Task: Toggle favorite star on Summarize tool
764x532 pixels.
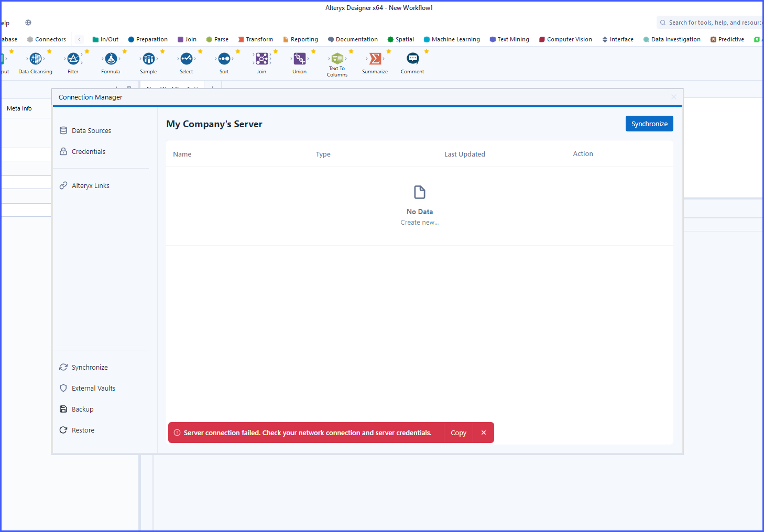Action: pos(389,51)
